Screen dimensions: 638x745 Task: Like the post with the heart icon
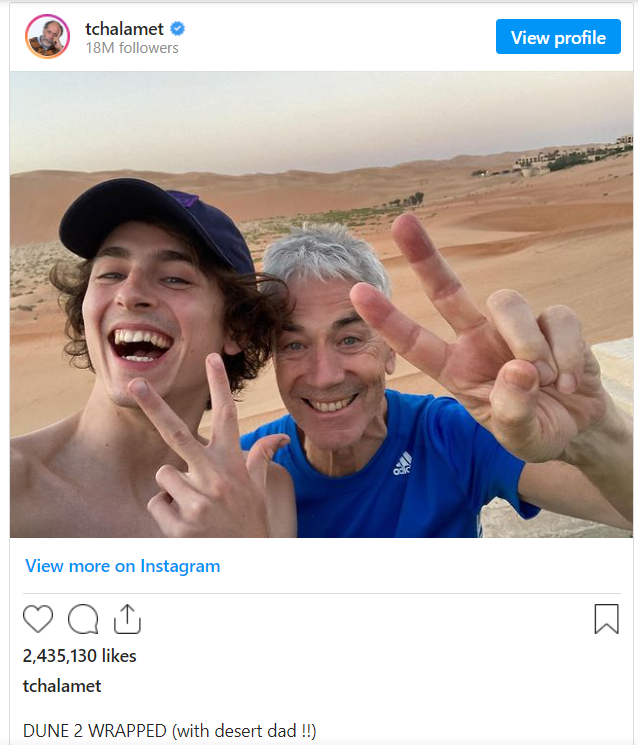pyautogui.click(x=38, y=619)
